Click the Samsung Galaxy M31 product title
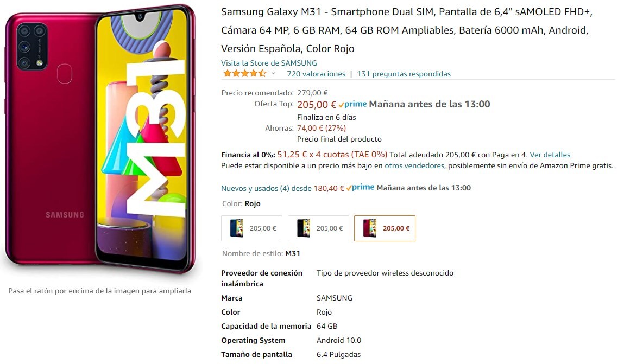Viewport: 624px width, 364px height. point(407,30)
